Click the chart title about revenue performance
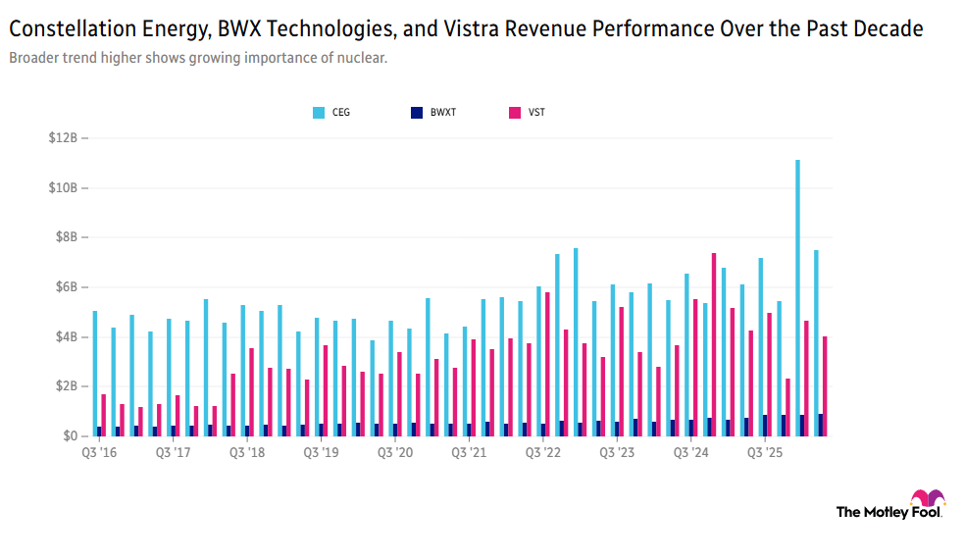 [466, 28]
